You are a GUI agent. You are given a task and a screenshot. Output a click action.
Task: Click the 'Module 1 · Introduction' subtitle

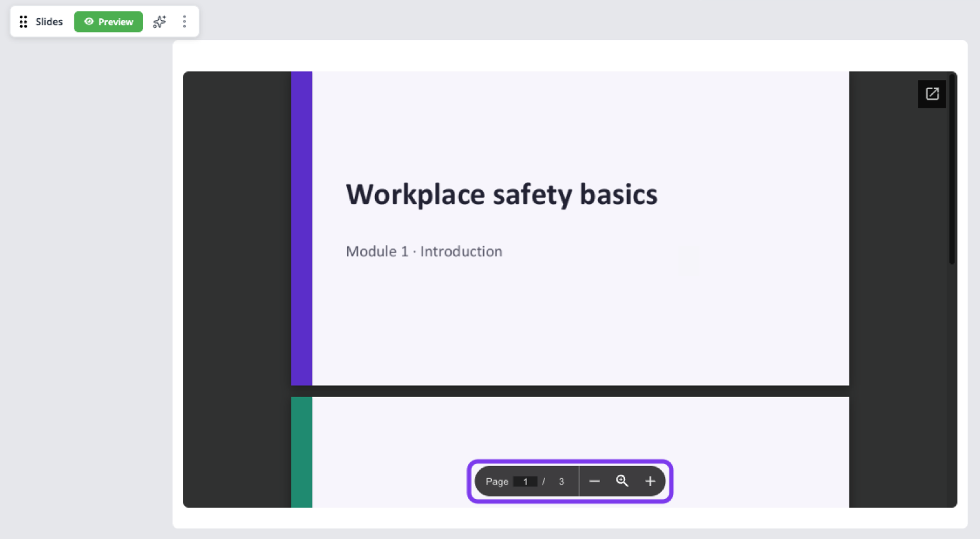click(x=424, y=251)
